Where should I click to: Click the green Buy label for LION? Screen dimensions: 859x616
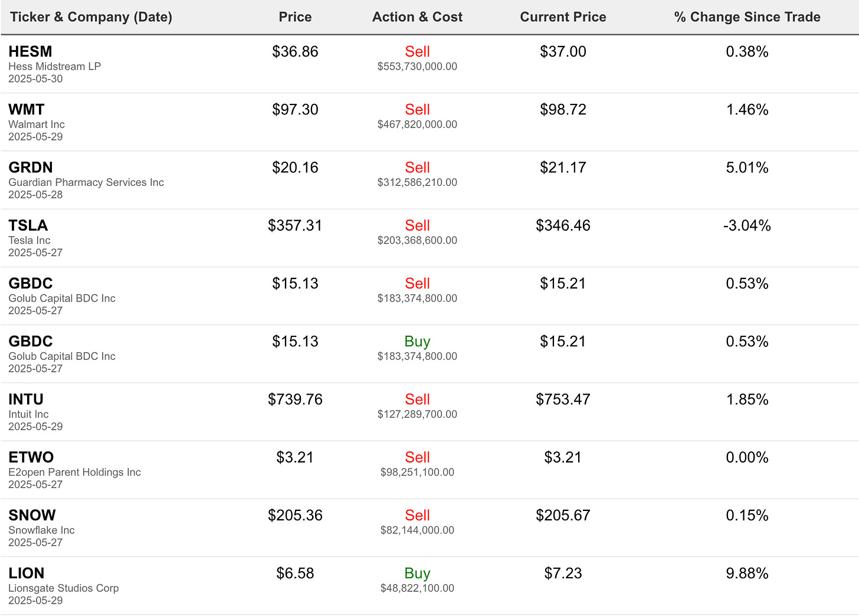click(417, 573)
